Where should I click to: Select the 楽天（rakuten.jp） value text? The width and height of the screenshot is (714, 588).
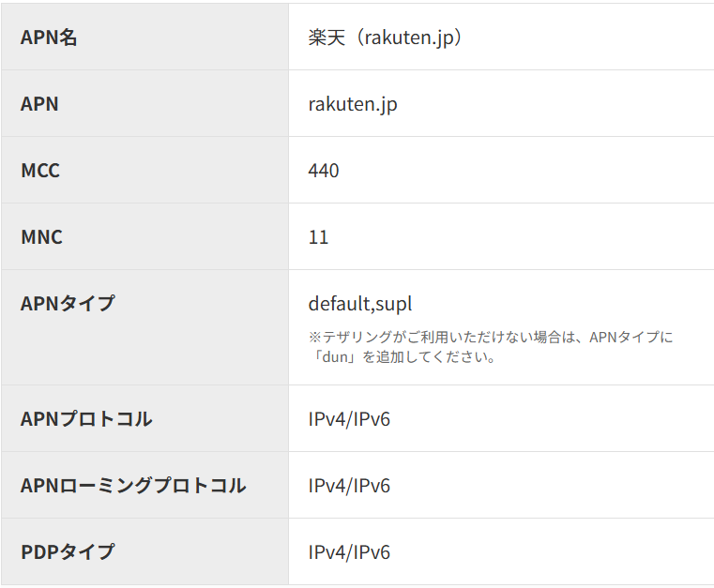pos(386,38)
